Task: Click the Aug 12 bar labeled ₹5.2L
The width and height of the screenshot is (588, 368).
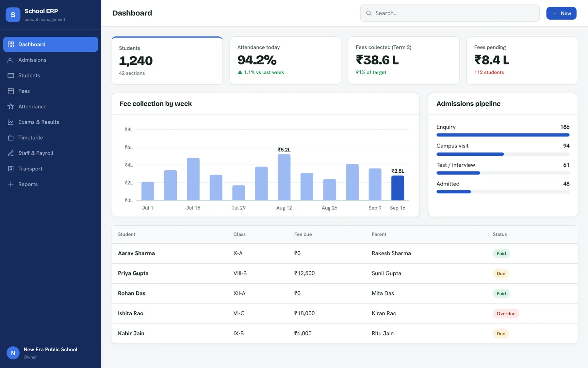Action: tap(284, 177)
